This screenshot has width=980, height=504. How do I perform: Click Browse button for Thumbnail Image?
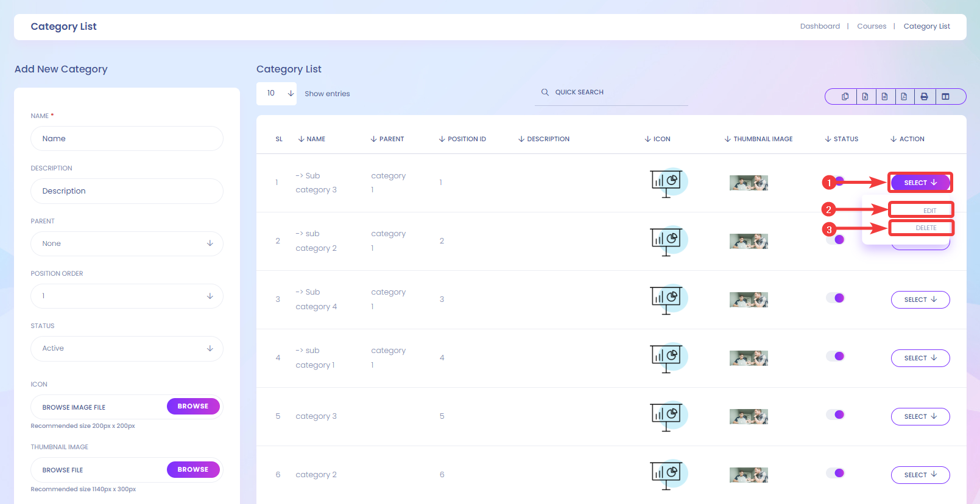193,469
